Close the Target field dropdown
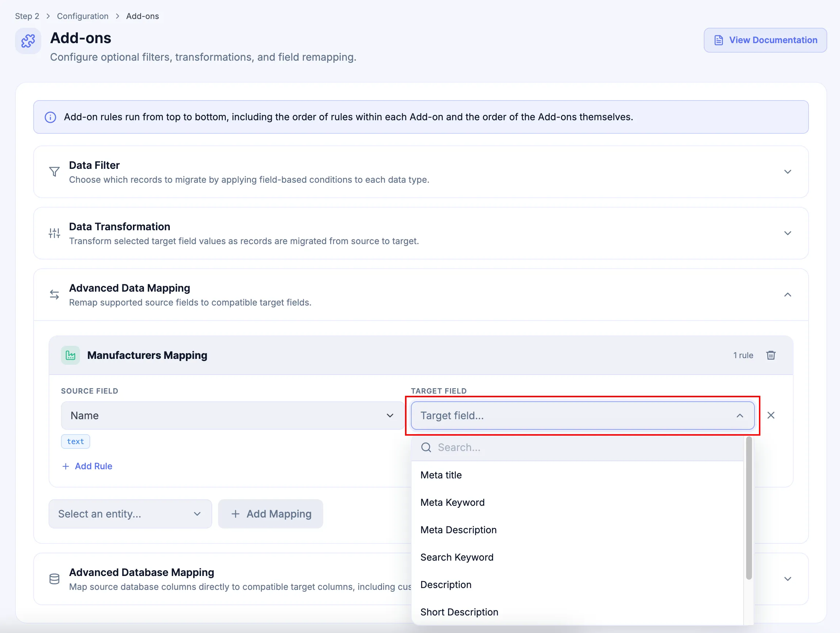The width and height of the screenshot is (840, 633). click(583, 415)
